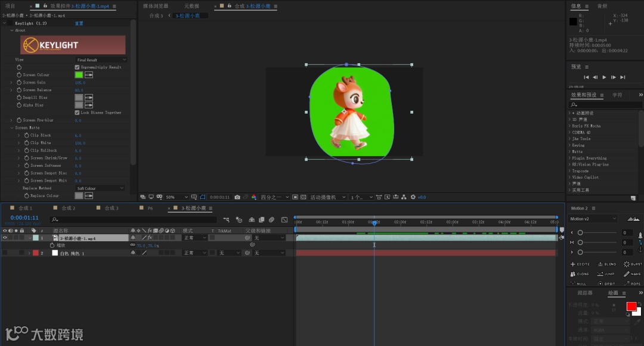This screenshot has height=346, width=644.
Task: Click the Keylight 重置 reset link
Action: [x=79, y=23]
